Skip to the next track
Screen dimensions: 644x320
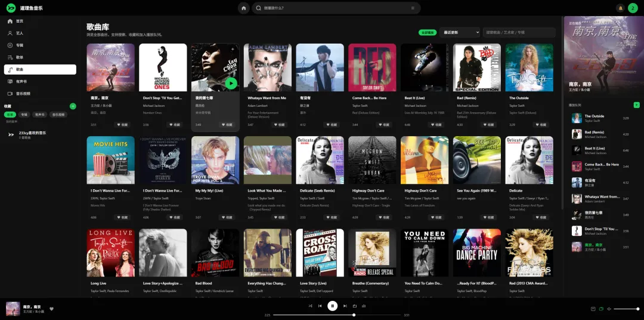(x=345, y=306)
